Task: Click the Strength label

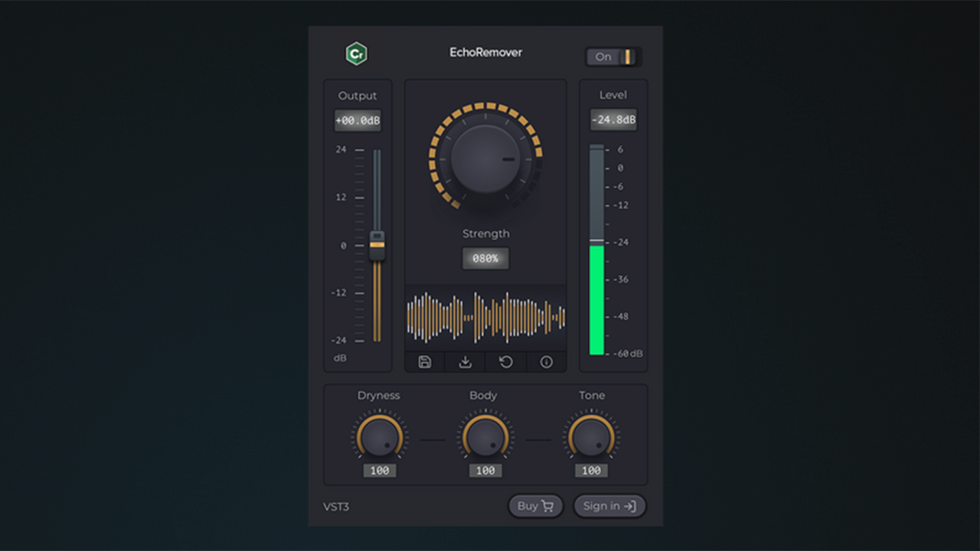Action: point(485,233)
